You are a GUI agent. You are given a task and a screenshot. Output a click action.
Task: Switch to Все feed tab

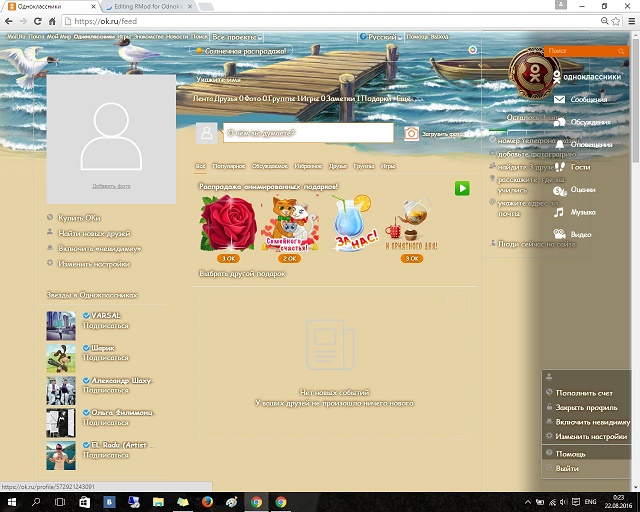(200, 166)
